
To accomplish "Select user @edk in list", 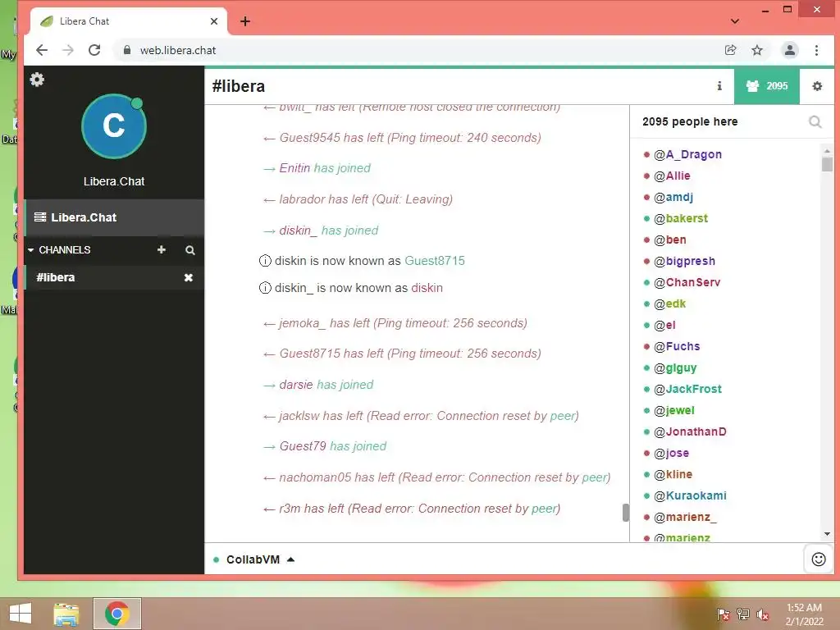I will tap(669, 304).
